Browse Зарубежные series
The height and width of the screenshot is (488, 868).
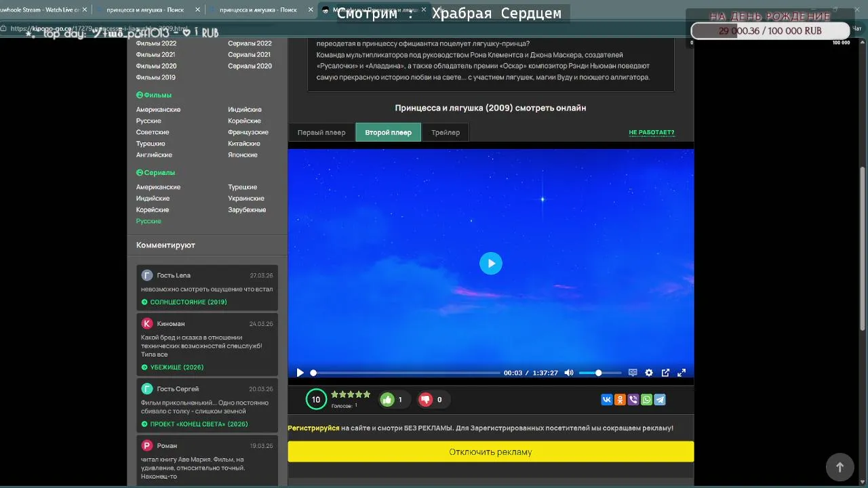pos(247,210)
